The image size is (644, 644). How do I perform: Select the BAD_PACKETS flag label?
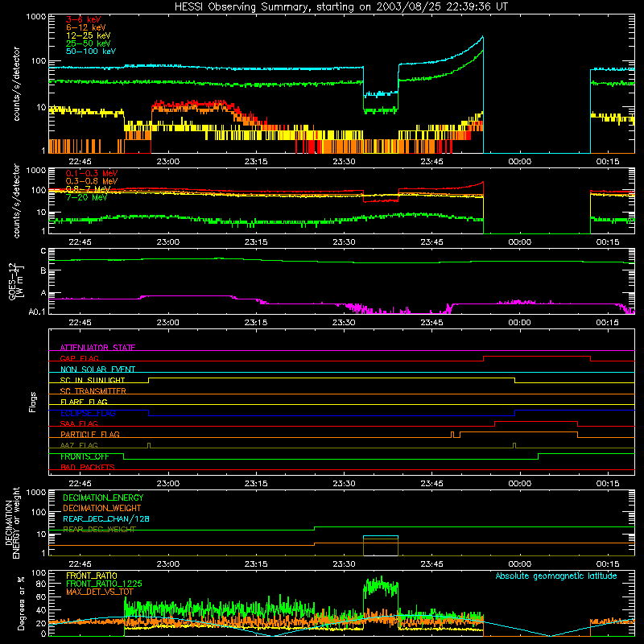click(88, 467)
